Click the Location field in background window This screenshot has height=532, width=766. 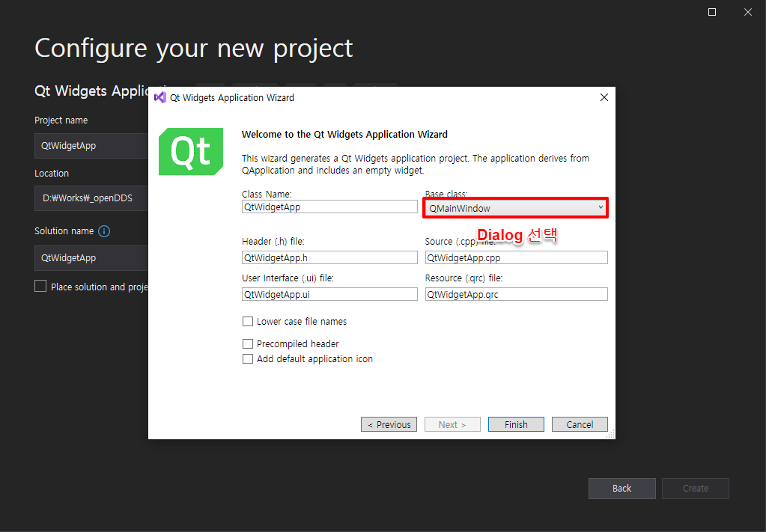pos(91,198)
